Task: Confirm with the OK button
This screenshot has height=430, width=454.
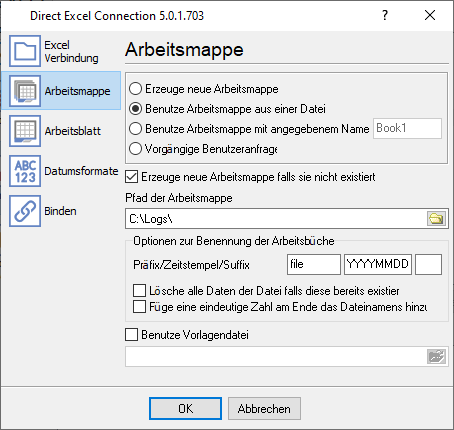Action: point(185,408)
